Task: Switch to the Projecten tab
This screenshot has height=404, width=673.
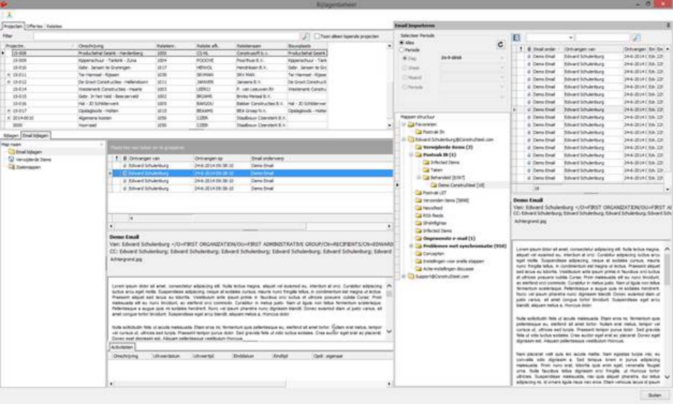Action: (x=13, y=26)
